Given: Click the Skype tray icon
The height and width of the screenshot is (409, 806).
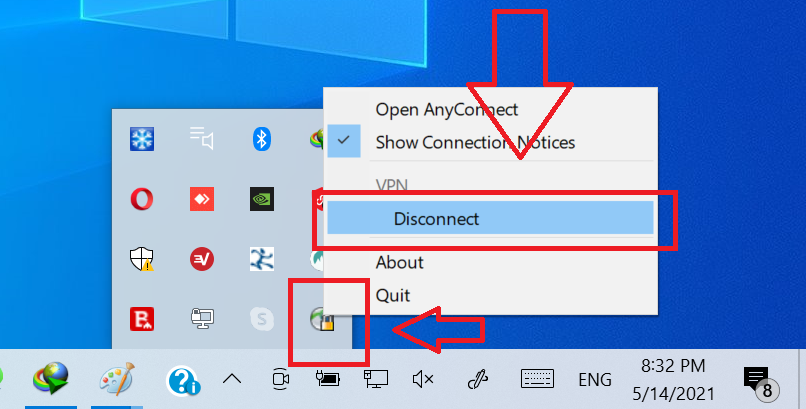Looking at the screenshot, I should (262, 319).
